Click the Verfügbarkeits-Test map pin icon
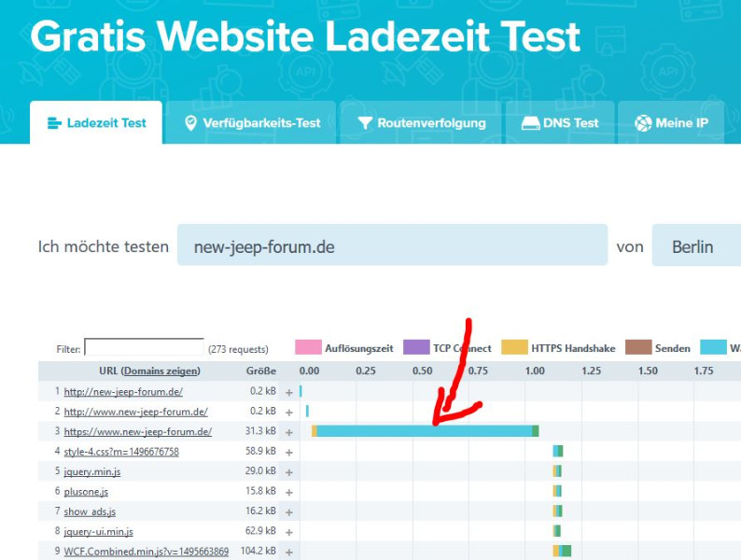The image size is (741, 560). (190, 123)
